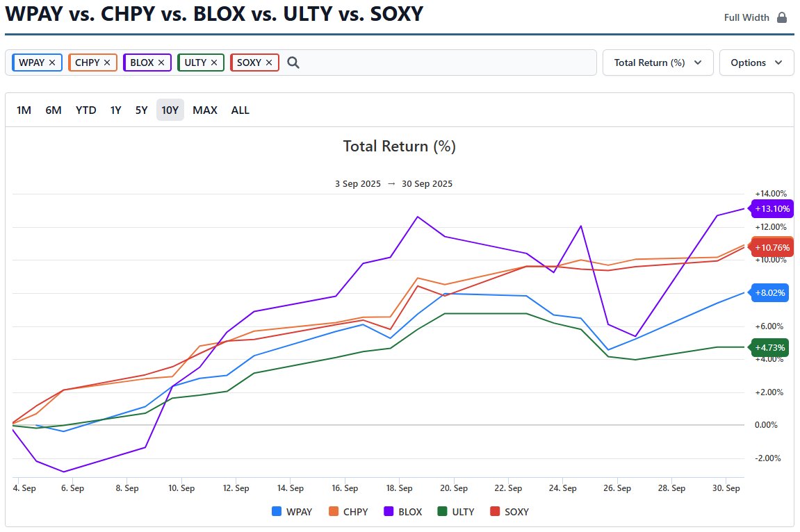
Task: Toggle ULTY legend entry
Action: [455, 512]
